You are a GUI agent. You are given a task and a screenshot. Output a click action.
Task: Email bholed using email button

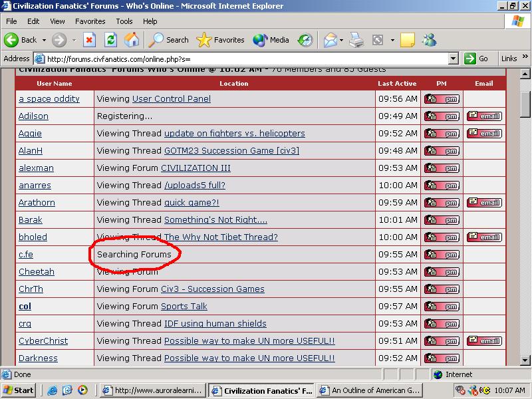point(485,237)
